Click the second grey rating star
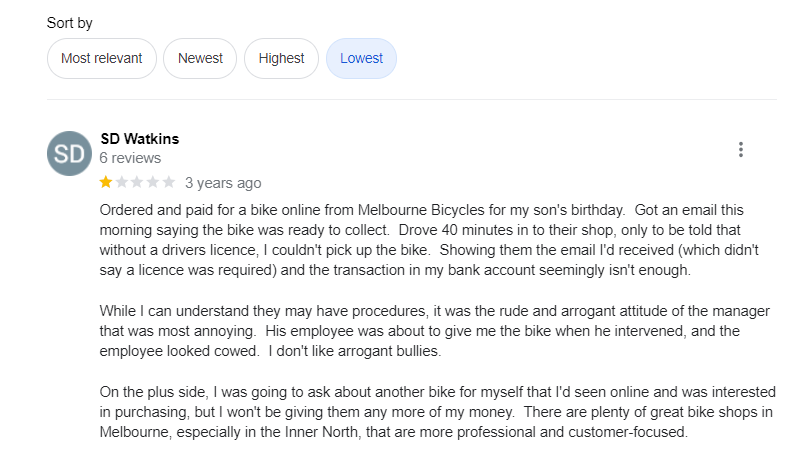This screenshot has height=454, width=786. tap(122, 182)
